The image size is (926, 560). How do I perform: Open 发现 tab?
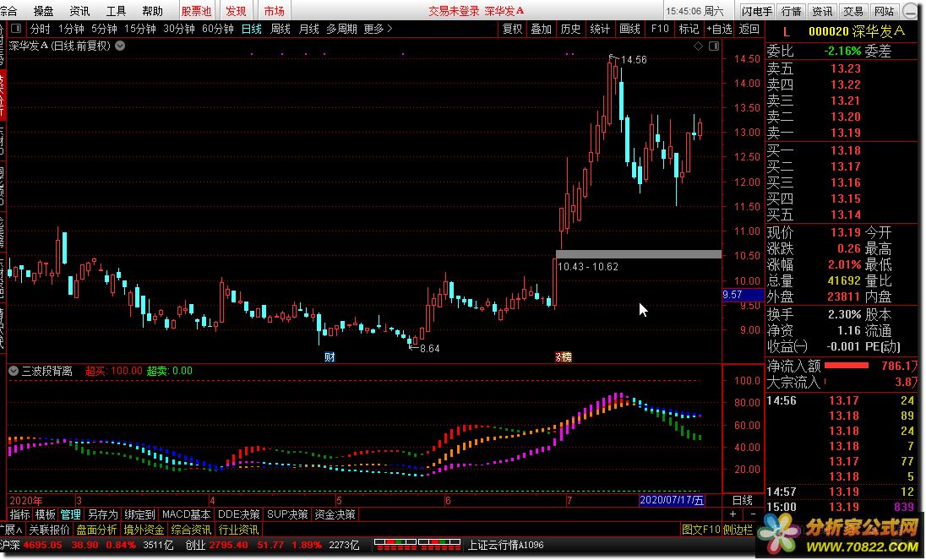(x=236, y=11)
